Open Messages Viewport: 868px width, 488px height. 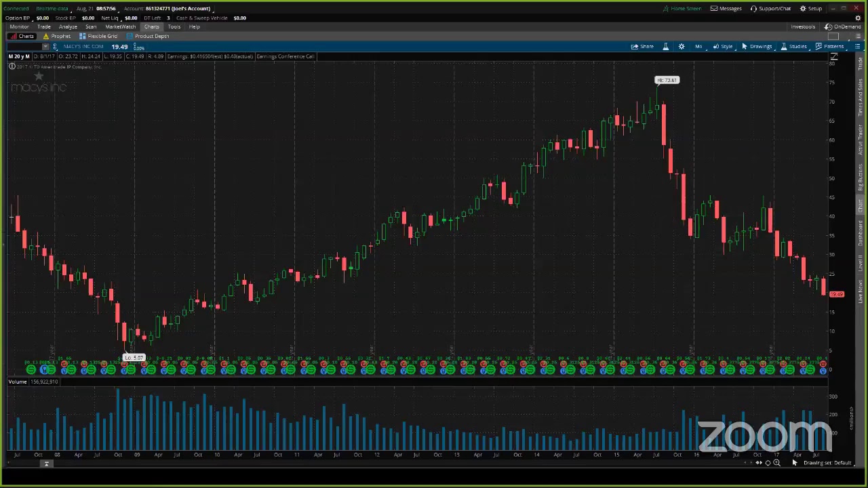click(x=726, y=9)
